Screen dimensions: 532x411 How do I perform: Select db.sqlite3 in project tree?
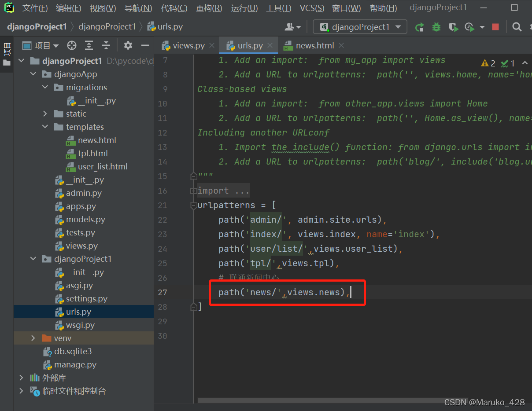pyautogui.click(x=73, y=351)
